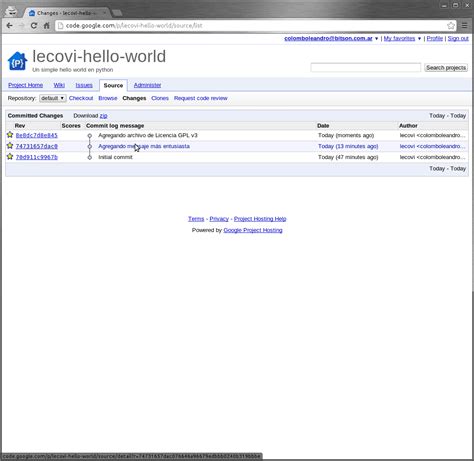
Task: Click date Today (13 minutes ago)
Action: pyautogui.click(x=348, y=146)
